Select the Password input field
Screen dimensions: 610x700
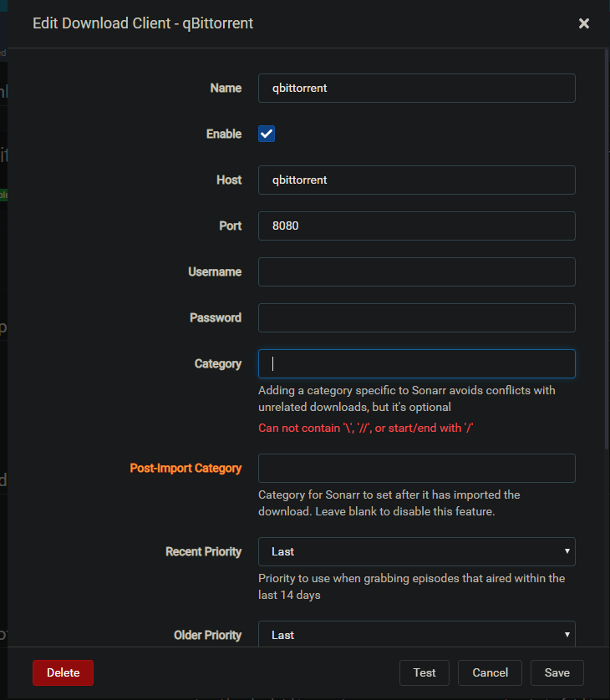[x=417, y=318]
